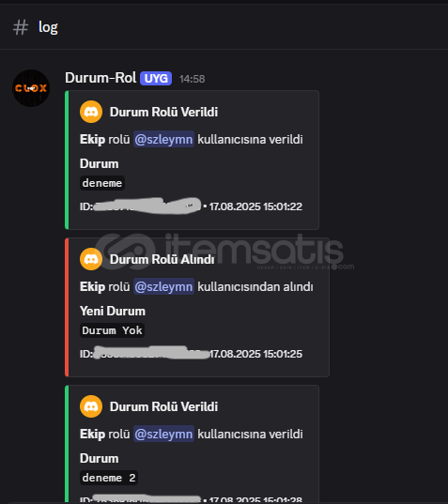This screenshot has width=448, height=504.
Task: Click the hashtag icon beside log channel
Action: (21, 27)
